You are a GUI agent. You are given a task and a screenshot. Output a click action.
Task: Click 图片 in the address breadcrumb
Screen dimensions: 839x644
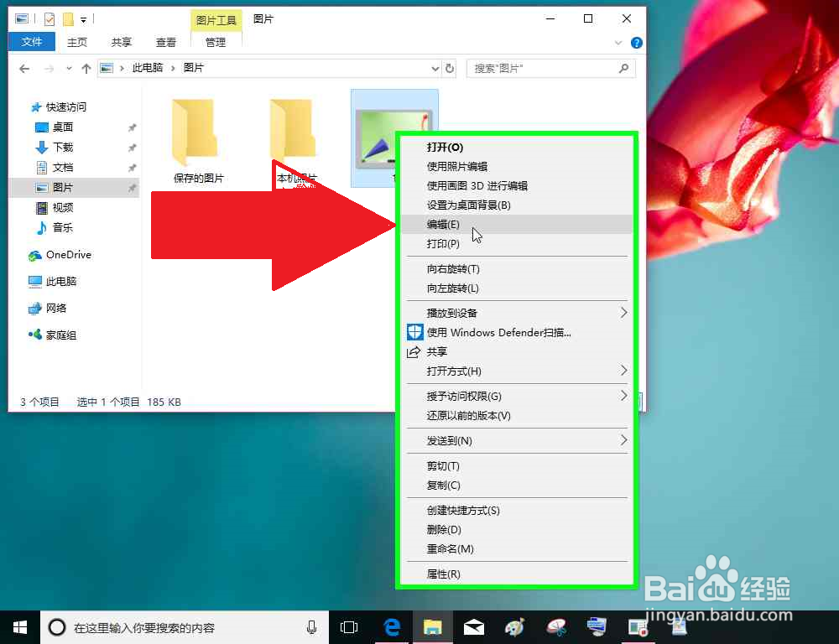(193, 68)
